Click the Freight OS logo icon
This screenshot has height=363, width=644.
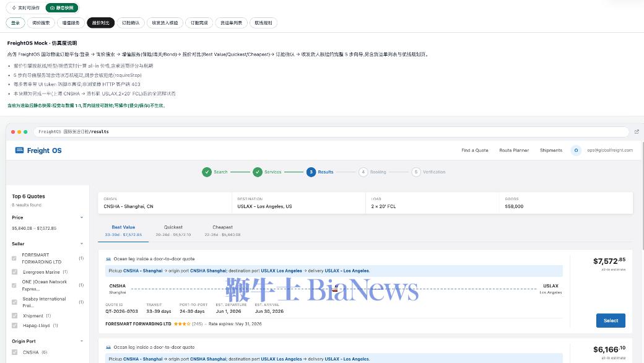[x=19, y=151]
